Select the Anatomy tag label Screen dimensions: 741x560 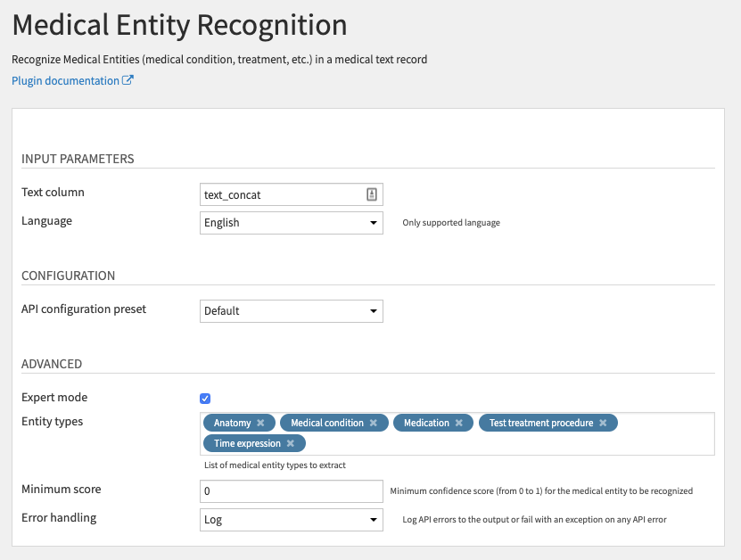(x=232, y=423)
